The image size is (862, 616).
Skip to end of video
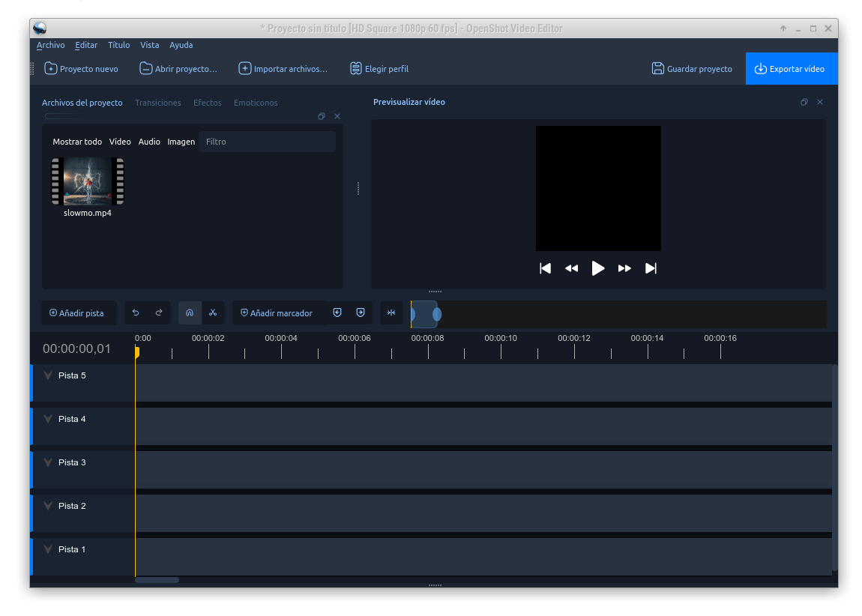point(651,268)
